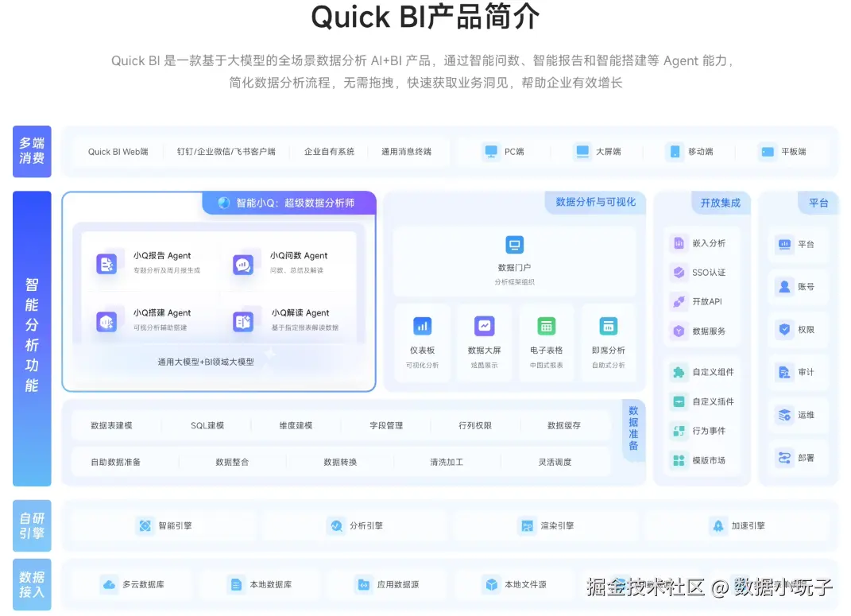Click the 灵活调度 cell
The image size is (851, 616).
pyautogui.click(x=555, y=462)
